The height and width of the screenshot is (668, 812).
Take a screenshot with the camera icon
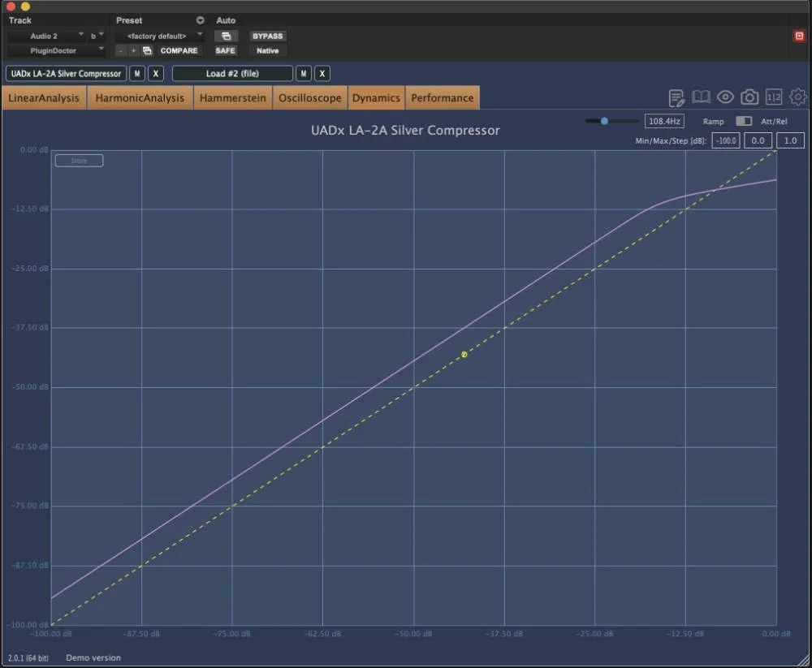(x=749, y=97)
